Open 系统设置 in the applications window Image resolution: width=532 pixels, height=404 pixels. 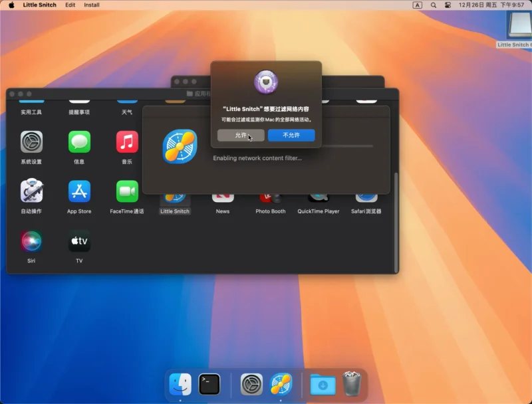31,142
